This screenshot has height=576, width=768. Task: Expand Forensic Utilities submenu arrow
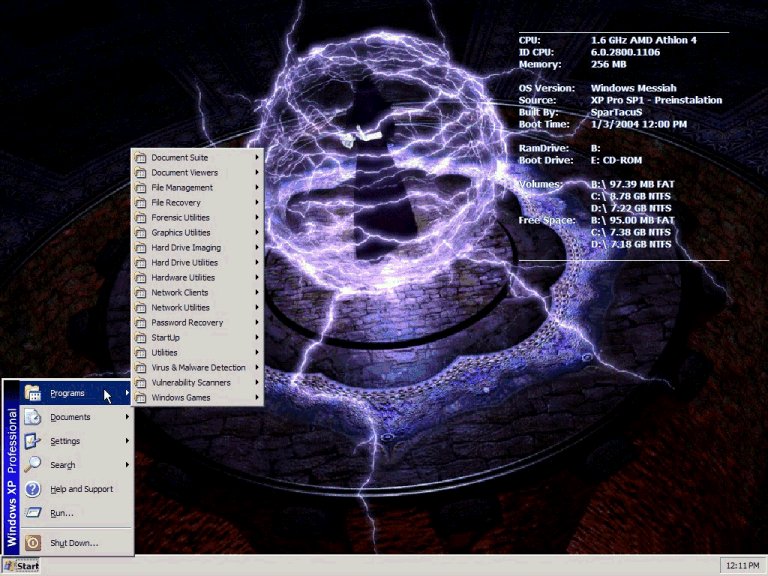click(x=257, y=217)
